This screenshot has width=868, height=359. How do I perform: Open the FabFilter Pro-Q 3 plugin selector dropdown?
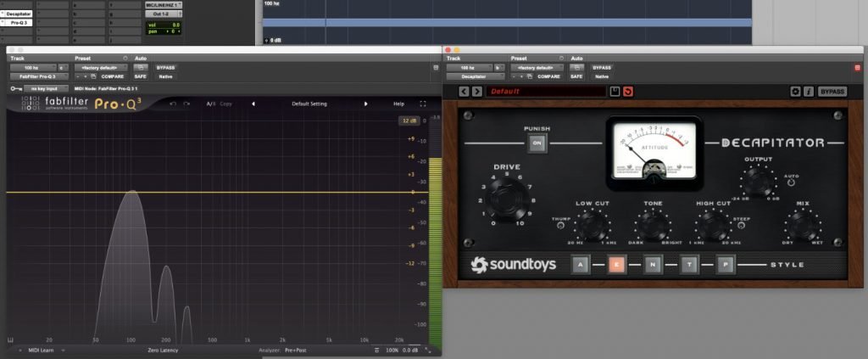[x=39, y=76]
